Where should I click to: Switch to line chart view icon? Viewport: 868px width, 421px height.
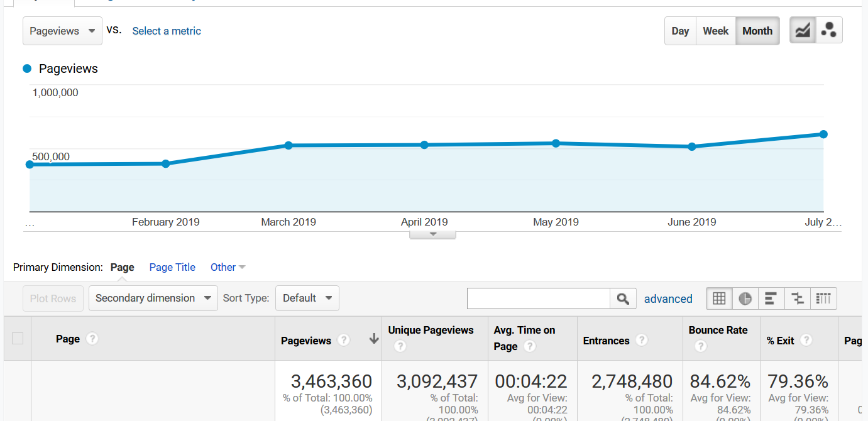click(803, 30)
